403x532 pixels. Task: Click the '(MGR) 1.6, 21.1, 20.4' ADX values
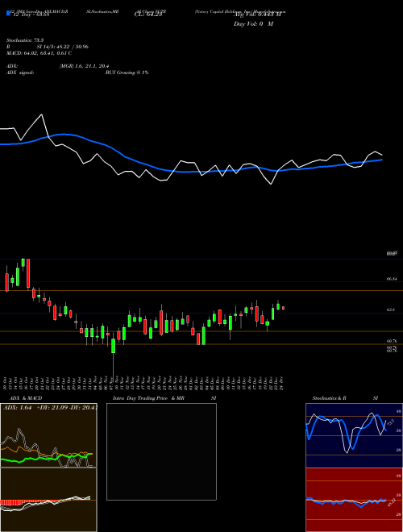tap(84, 66)
